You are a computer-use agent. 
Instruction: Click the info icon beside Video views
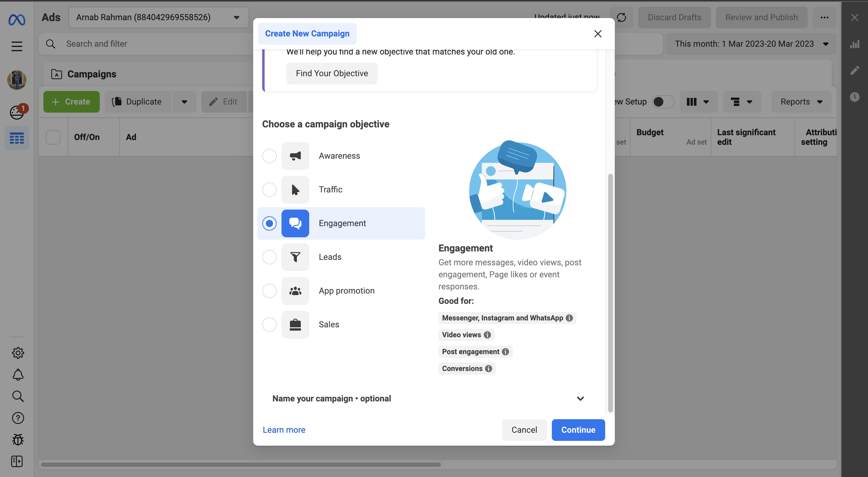click(487, 335)
